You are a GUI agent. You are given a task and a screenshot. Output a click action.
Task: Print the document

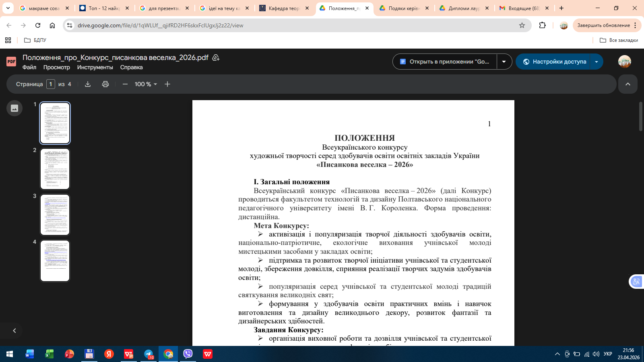[105, 84]
